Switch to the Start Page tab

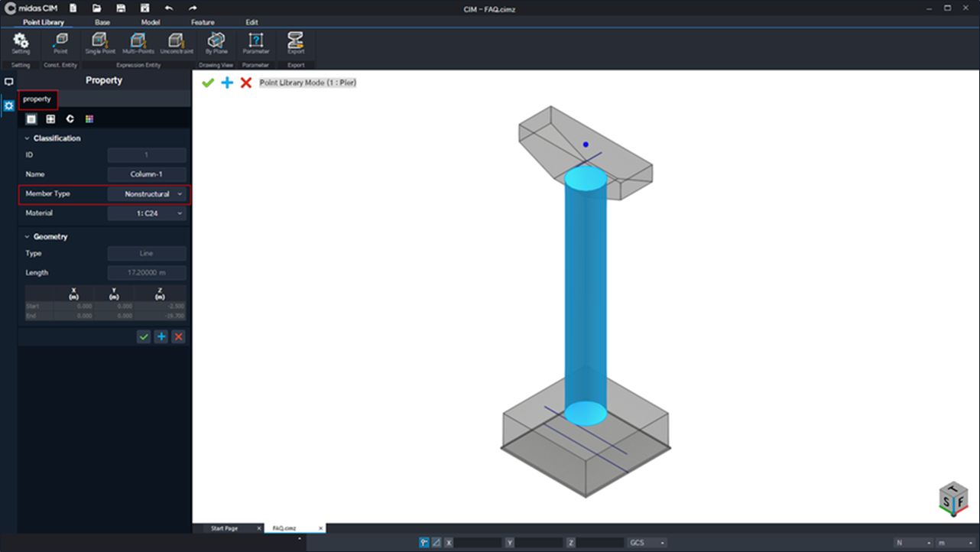pyautogui.click(x=224, y=528)
